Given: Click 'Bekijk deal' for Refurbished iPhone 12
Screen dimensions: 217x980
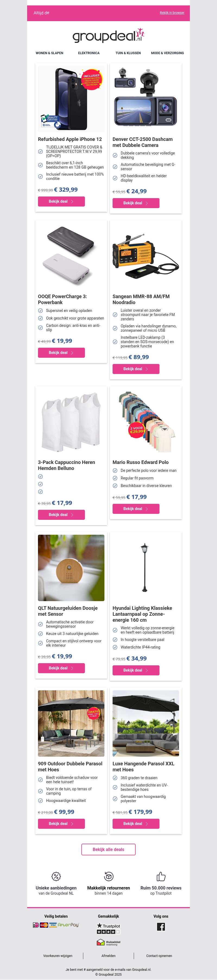Looking at the screenshot, I should point(61,201).
